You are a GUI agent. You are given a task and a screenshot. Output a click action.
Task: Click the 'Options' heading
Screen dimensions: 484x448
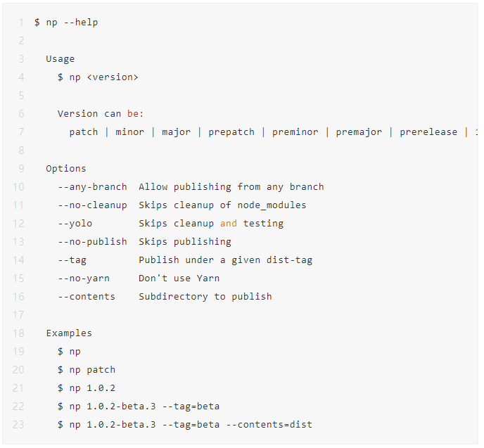(66, 169)
